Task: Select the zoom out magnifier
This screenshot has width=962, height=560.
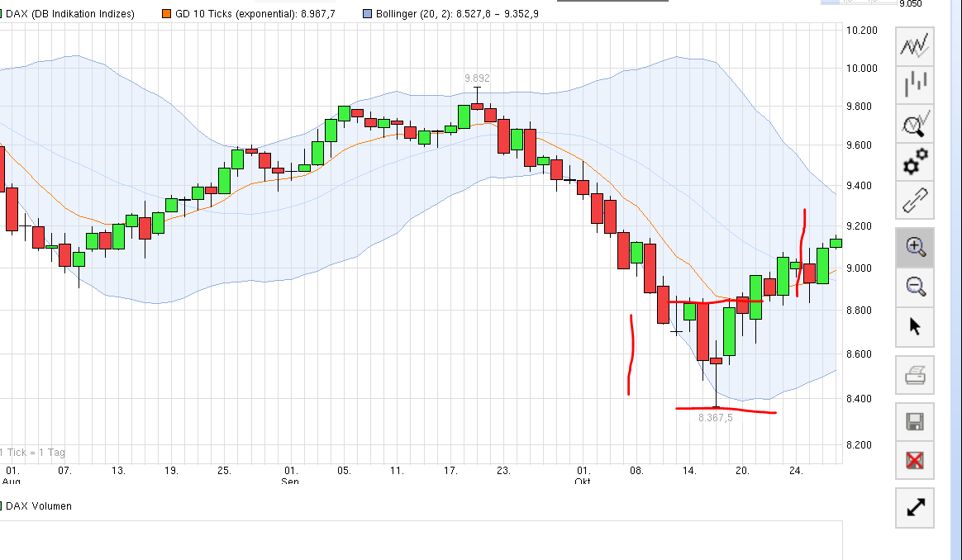Action: (915, 287)
